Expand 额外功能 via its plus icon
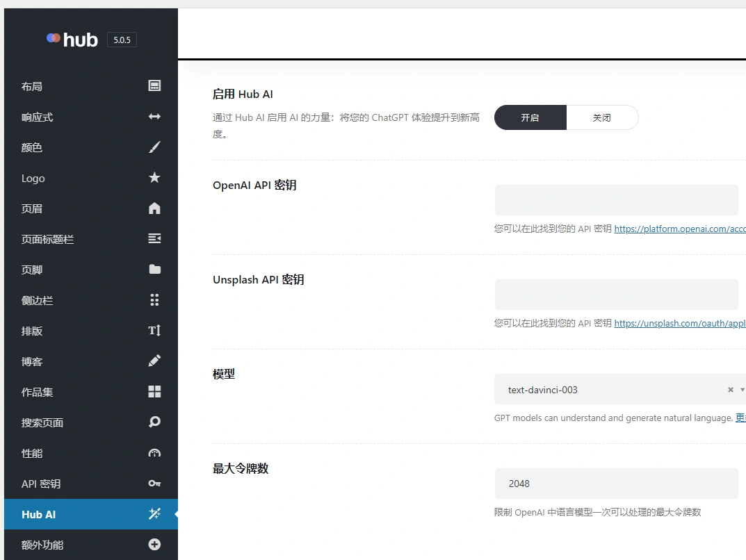 pyautogui.click(x=154, y=545)
